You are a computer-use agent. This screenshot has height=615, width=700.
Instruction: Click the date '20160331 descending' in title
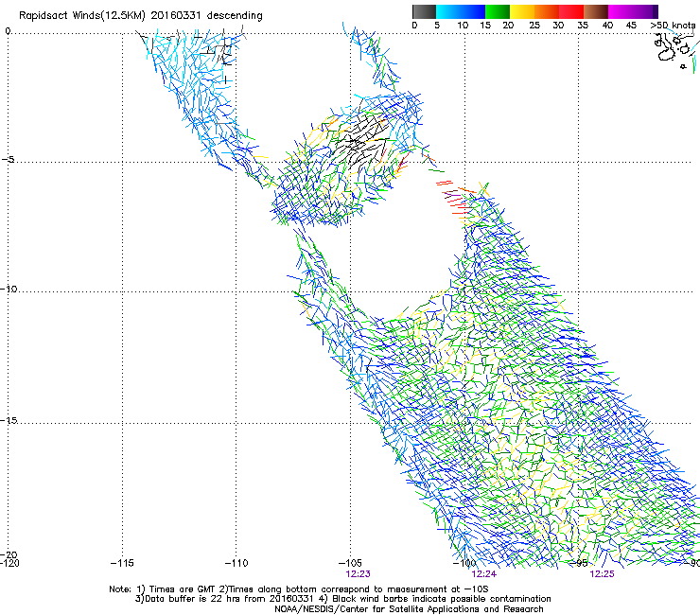pos(206,16)
